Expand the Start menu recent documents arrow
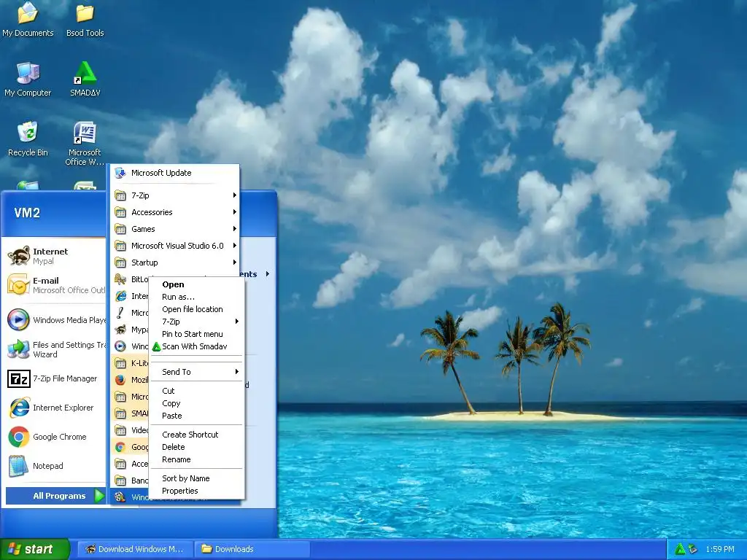Image resolution: width=747 pixels, height=560 pixels. [268, 274]
